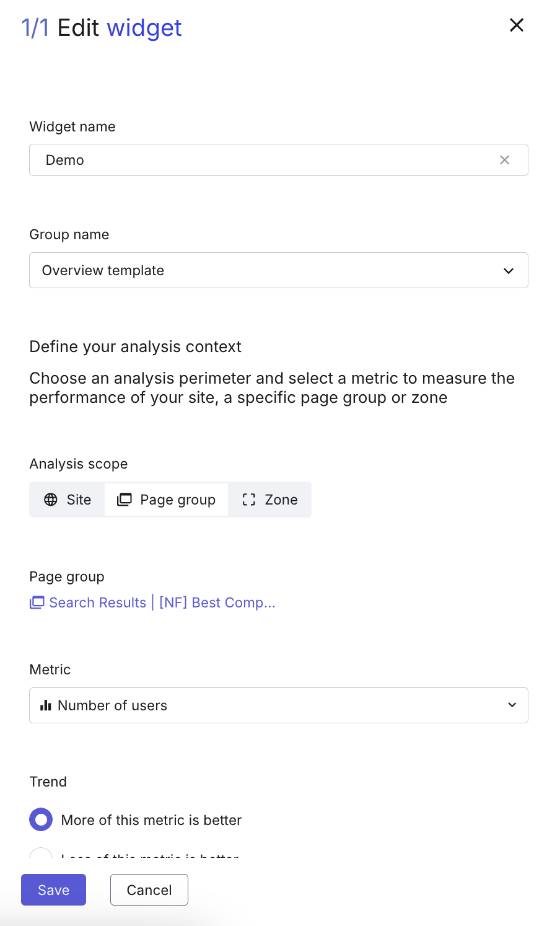The image size is (560, 926).
Task: Switch analysis scope to Site
Action: click(68, 500)
